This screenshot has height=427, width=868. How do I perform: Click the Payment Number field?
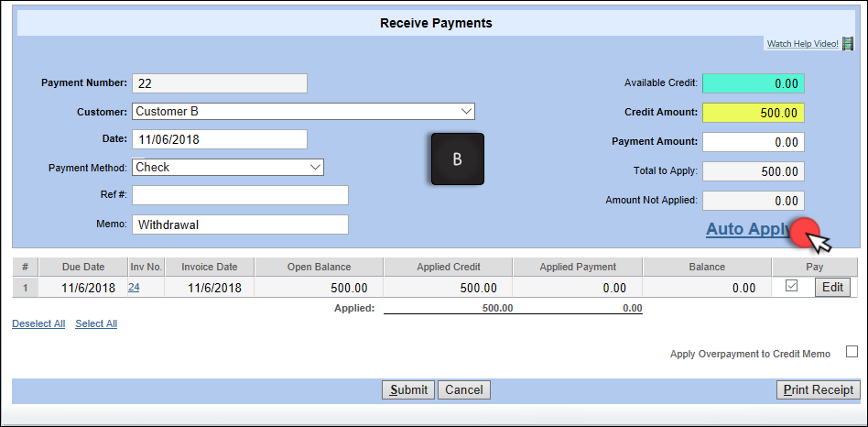220,83
